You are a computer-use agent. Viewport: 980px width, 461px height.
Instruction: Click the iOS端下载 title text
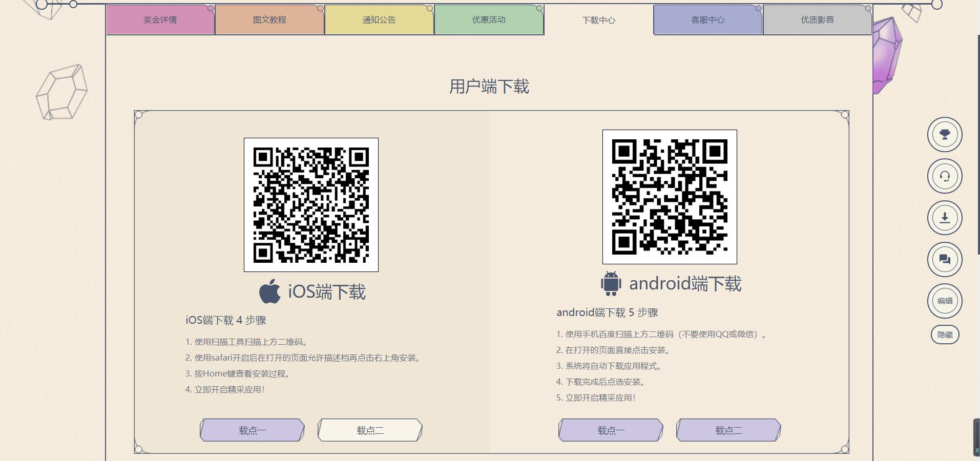click(327, 292)
